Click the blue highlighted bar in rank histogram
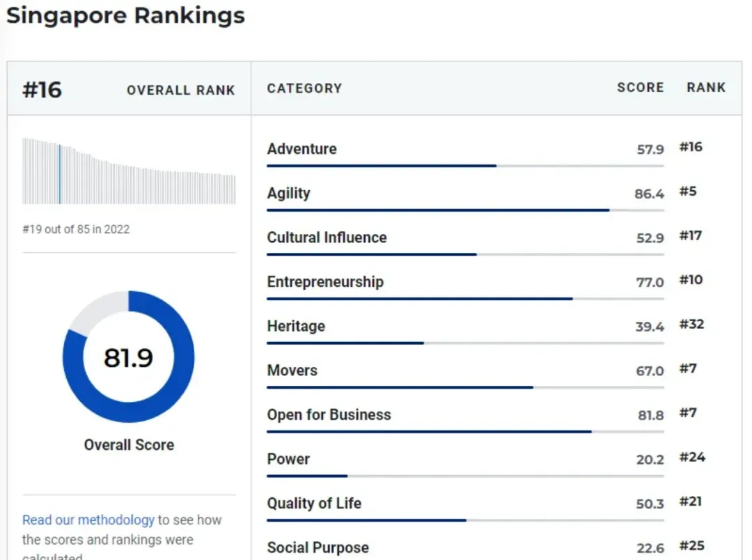Image resolution: width=752 pixels, height=560 pixels. pos(59,174)
